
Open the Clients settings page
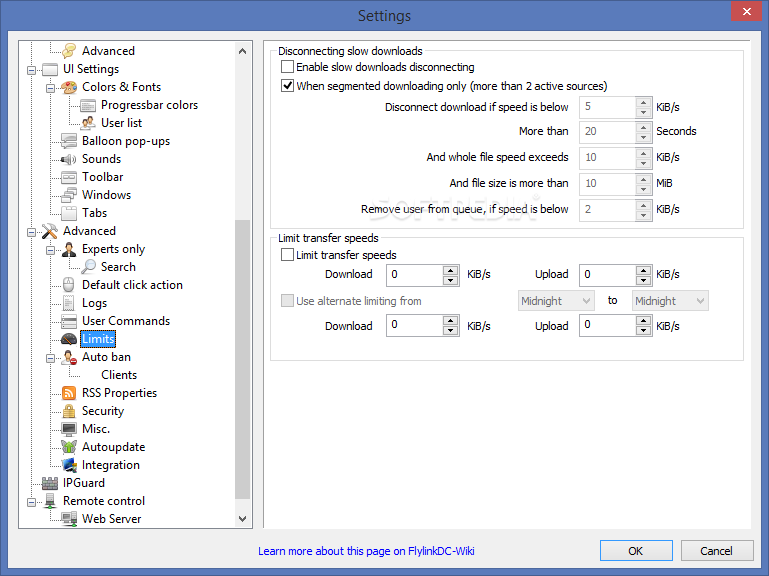pyautogui.click(x=119, y=375)
